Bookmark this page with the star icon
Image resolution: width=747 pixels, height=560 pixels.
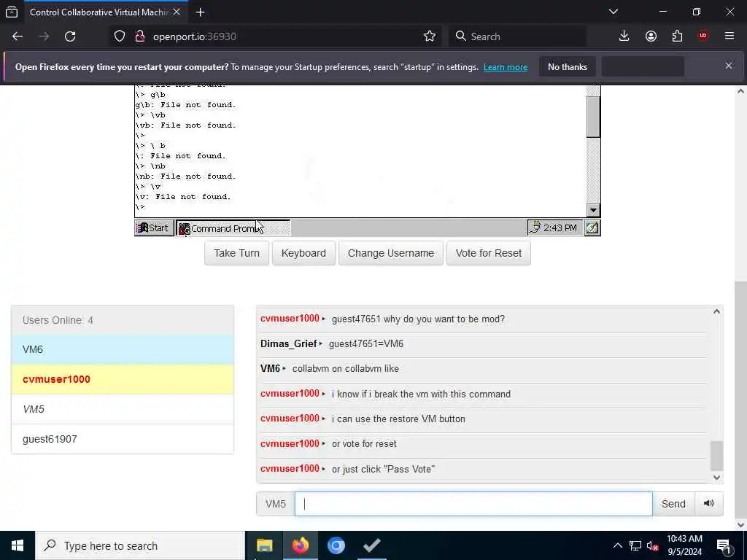pos(429,36)
